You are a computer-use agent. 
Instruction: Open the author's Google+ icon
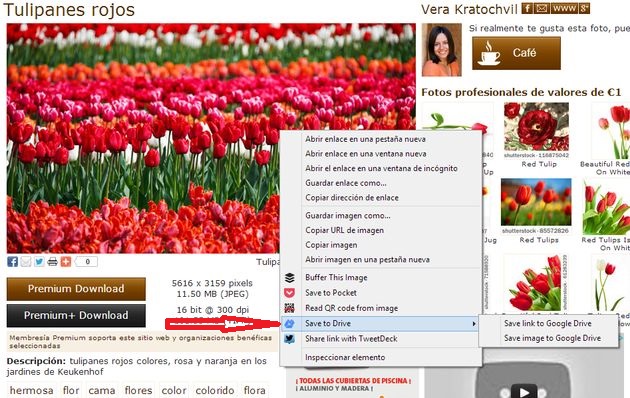[584, 8]
